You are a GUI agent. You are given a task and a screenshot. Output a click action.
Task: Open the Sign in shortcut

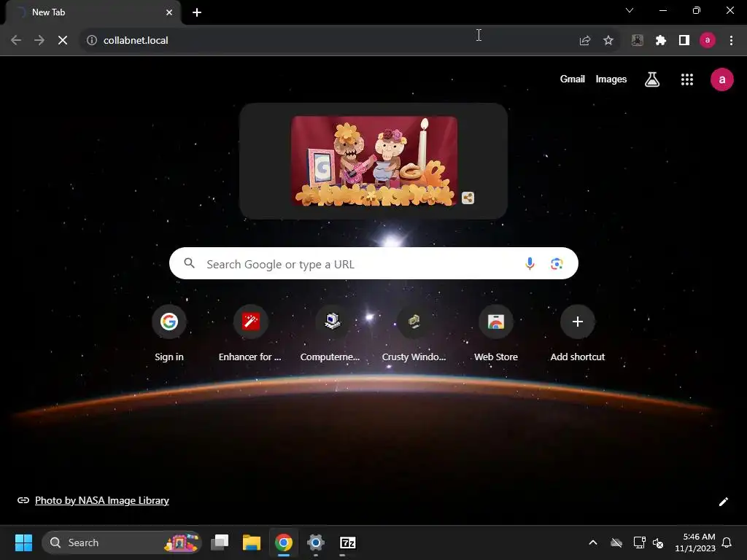tap(169, 333)
